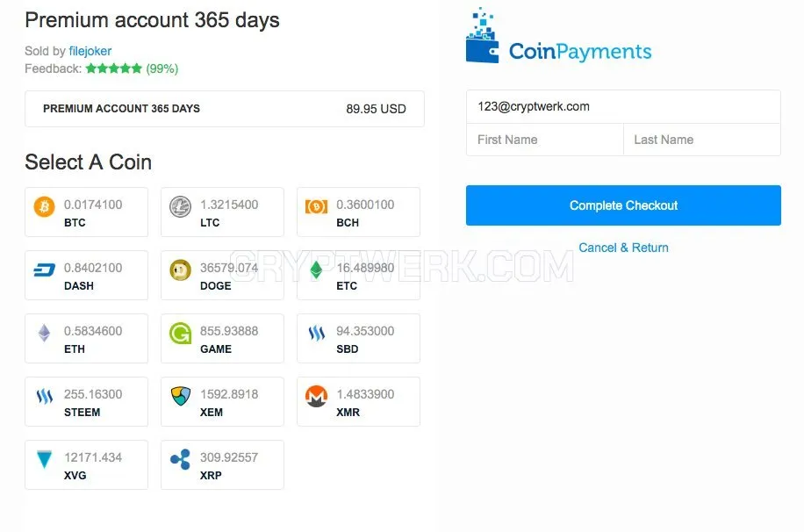Select the DASH coin icon
This screenshot has width=804, height=532.
(x=45, y=270)
